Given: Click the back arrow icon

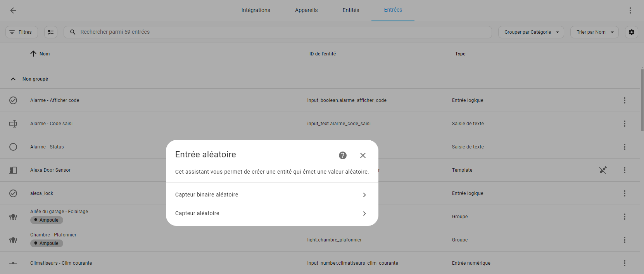Looking at the screenshot, I should tap(13, 10).
